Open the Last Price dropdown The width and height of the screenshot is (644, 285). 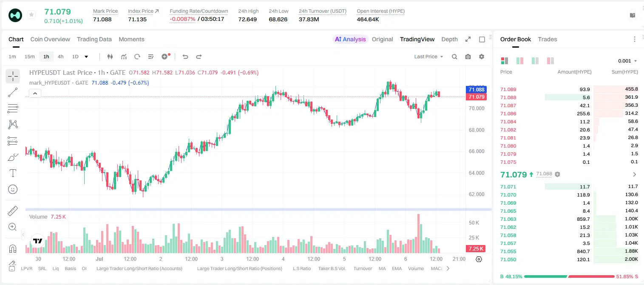[x=428, y=57]
